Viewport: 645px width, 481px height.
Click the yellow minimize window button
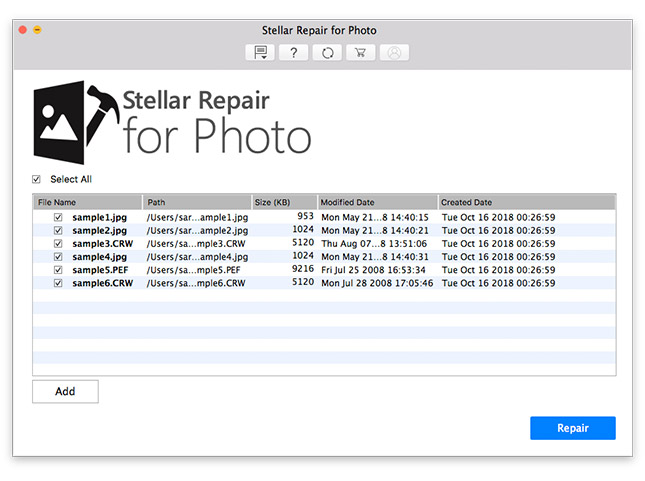[37, 30]
